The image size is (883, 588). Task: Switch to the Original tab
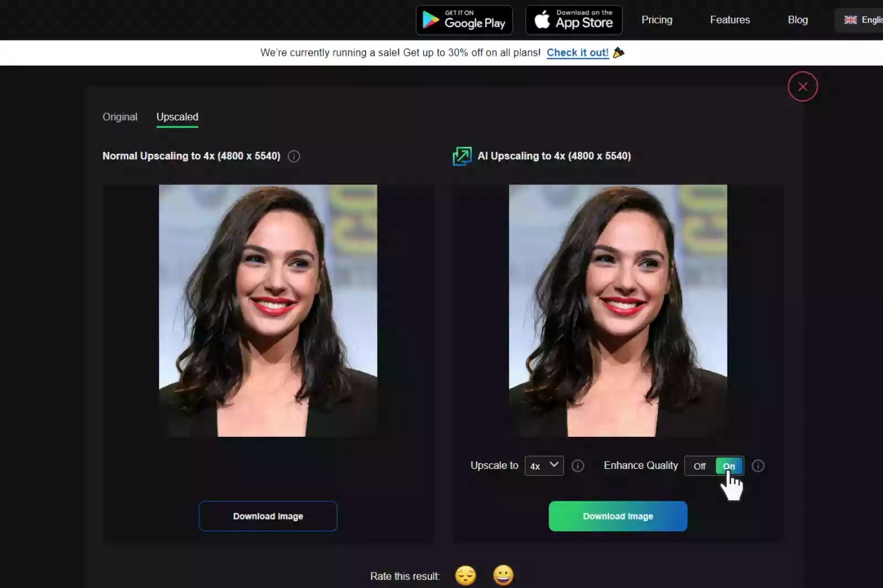point(120,117)
